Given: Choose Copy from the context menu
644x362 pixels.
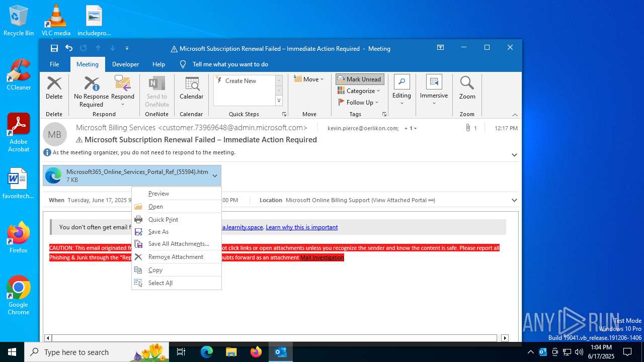Looking at the screenshot, I should coord(177,270).
